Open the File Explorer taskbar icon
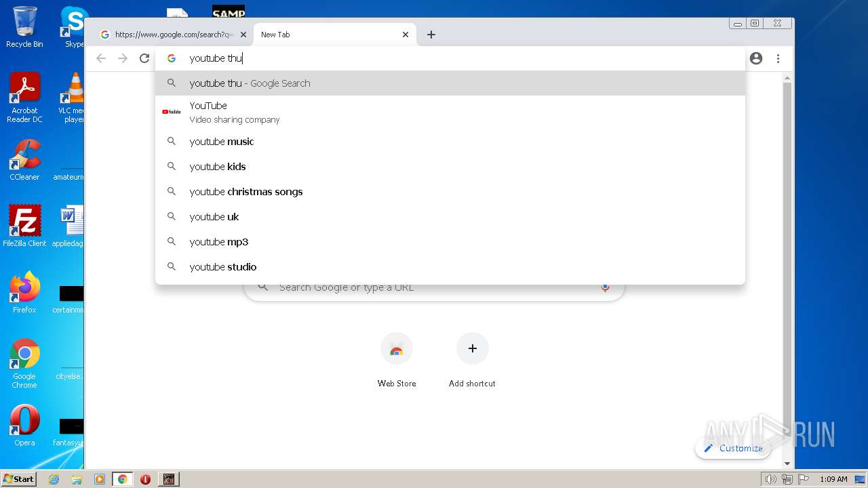868x488 pixels. tap(77, 479)
